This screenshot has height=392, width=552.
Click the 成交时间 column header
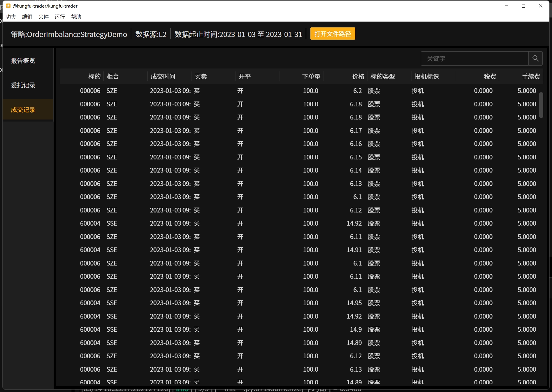(163, 76)
